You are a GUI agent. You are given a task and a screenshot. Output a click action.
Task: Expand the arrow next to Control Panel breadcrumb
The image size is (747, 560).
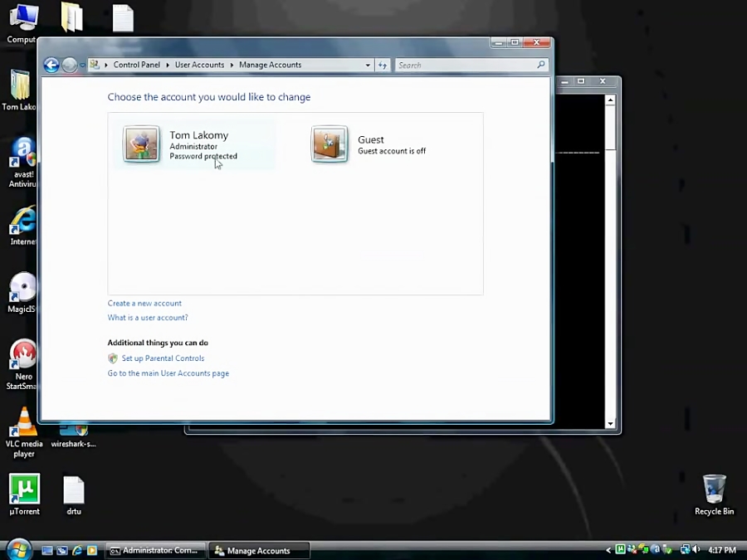168,65
